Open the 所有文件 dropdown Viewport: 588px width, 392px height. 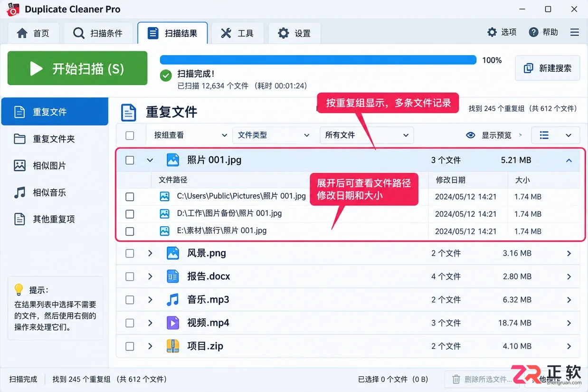pyautogui.click(x=367, y=135)
